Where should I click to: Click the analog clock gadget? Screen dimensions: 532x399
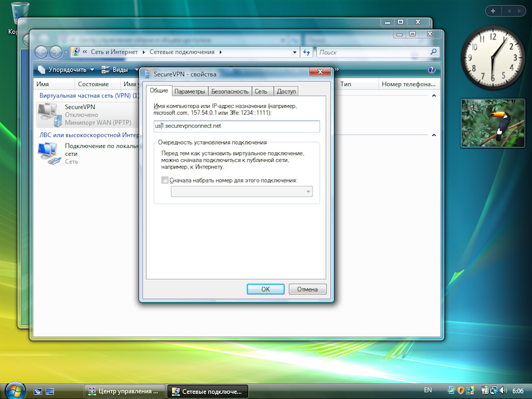tap(493, 58)
